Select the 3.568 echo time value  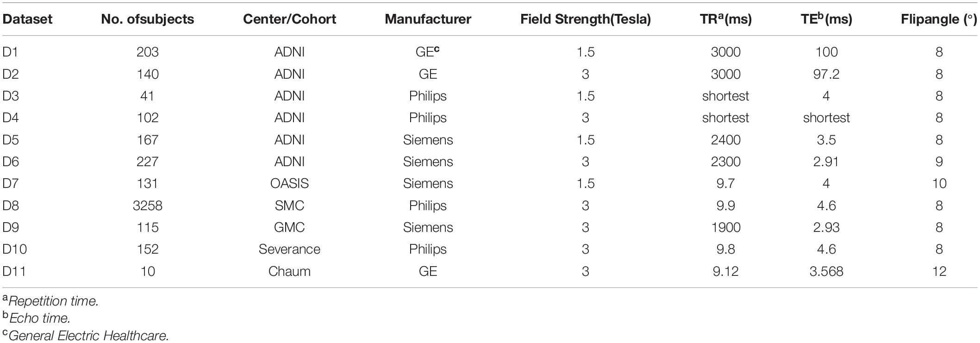[826, 271]
